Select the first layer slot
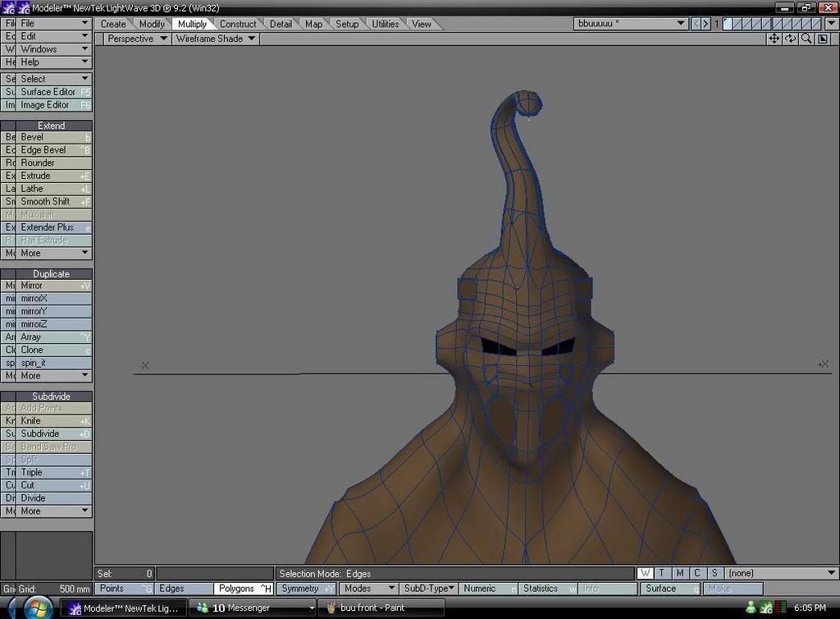The height and width of the screenshot is (619, 840). pos(727,24)
